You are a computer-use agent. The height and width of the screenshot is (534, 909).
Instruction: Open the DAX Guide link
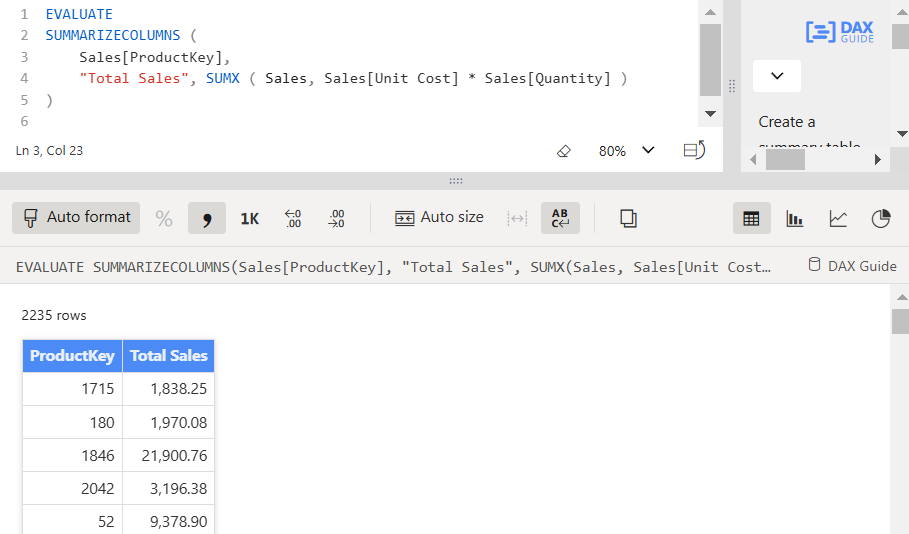pyautogui.click(x=852, y=266)
